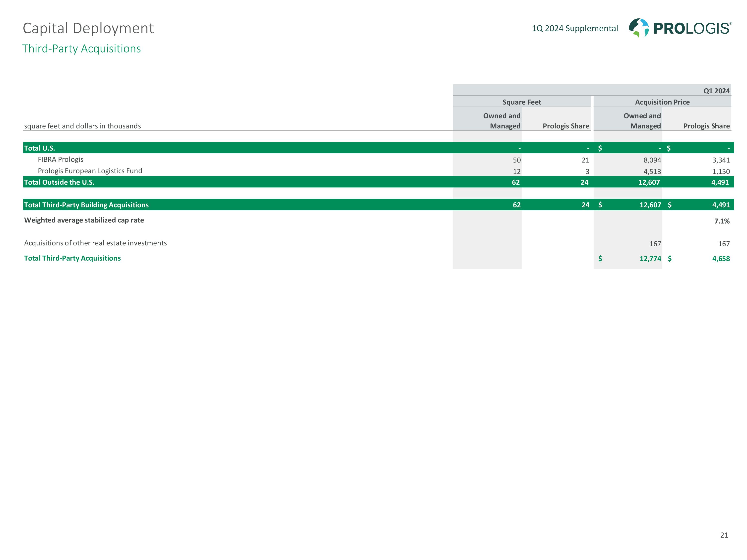The image size is (747, 560).
Task: Click the 1Q 2024 Supplemental header text
Action: [x=575, y=28]
